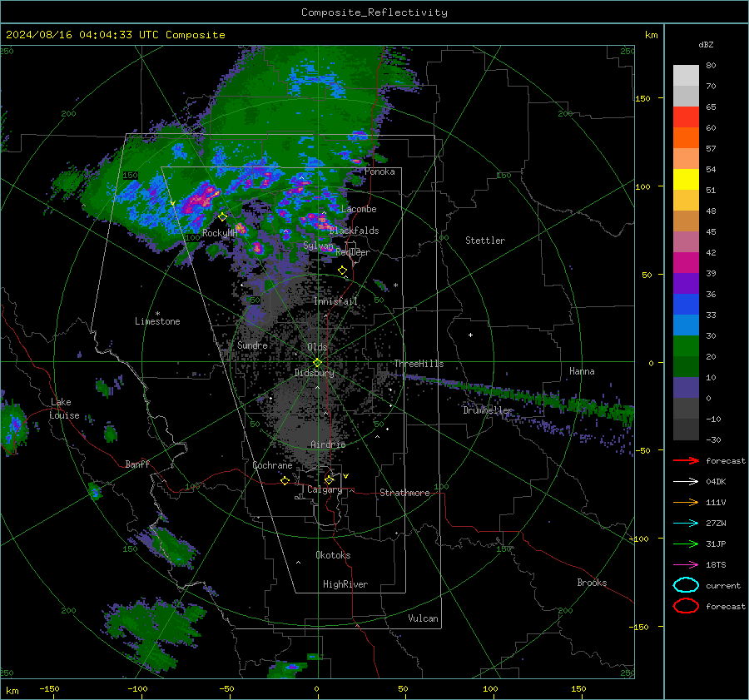This screenshot has height=700, width=749.
Task: Click the asterisk marker above Limestone
Action: pyautogui.click(x=157, y=314)
